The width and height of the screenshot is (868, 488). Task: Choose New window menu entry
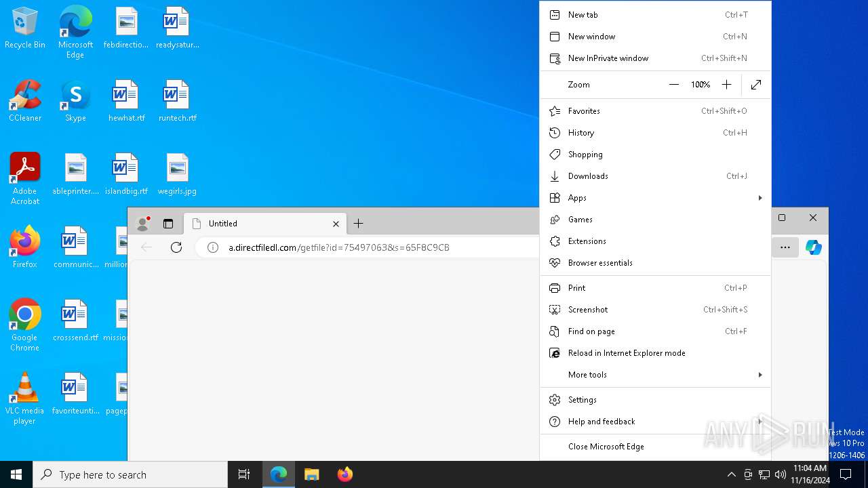(655, 36)
